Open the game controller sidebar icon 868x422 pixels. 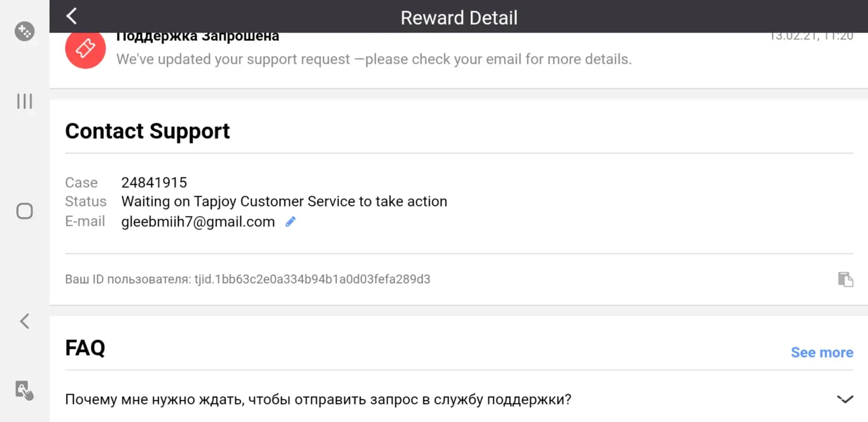(x=24, y=31)
